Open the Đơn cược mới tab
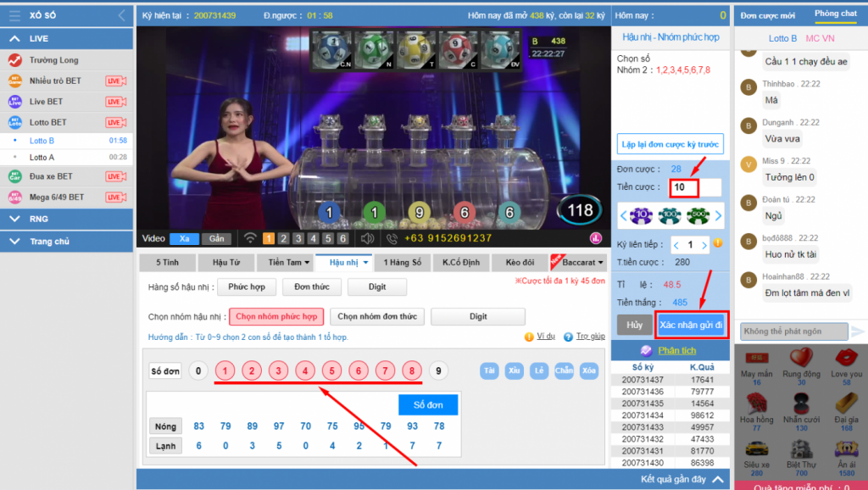868x490 pixels. [768, 15]
